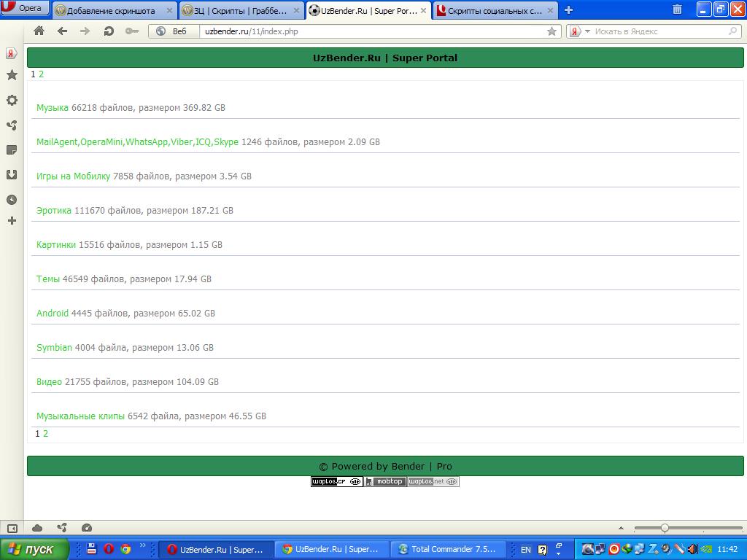Close the Добавление скриншота tab
The height and width of the screenshot is (560, 747).
[169, 10]
